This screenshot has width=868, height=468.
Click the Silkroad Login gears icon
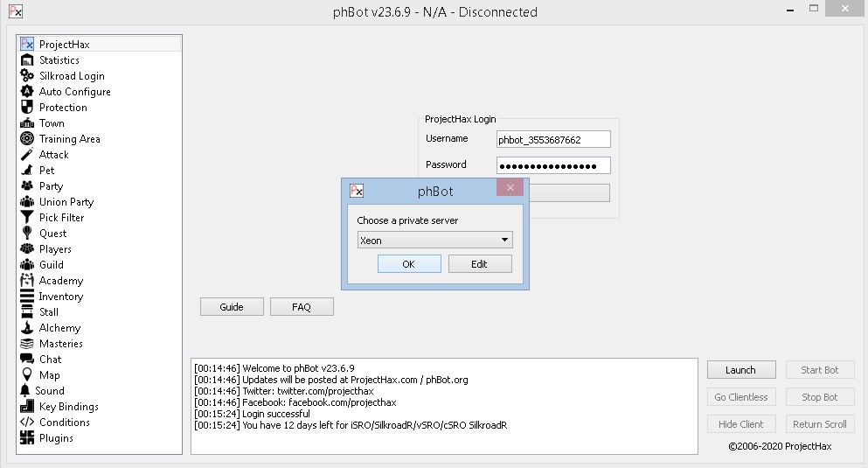[x=27, y=76]
